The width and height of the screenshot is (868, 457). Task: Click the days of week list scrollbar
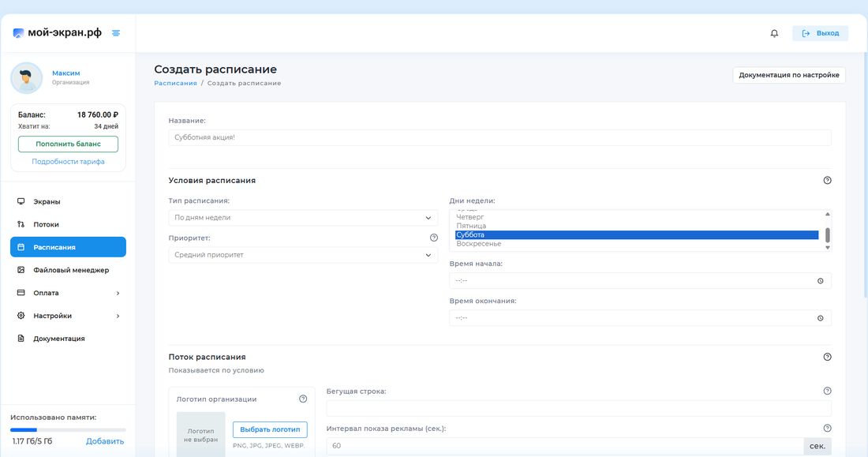[x=827, y=234]
